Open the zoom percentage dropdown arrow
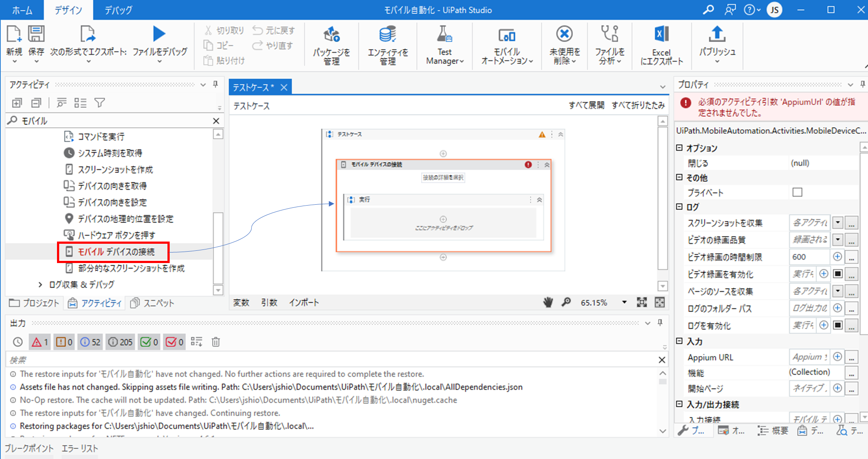 pos(624,302)
